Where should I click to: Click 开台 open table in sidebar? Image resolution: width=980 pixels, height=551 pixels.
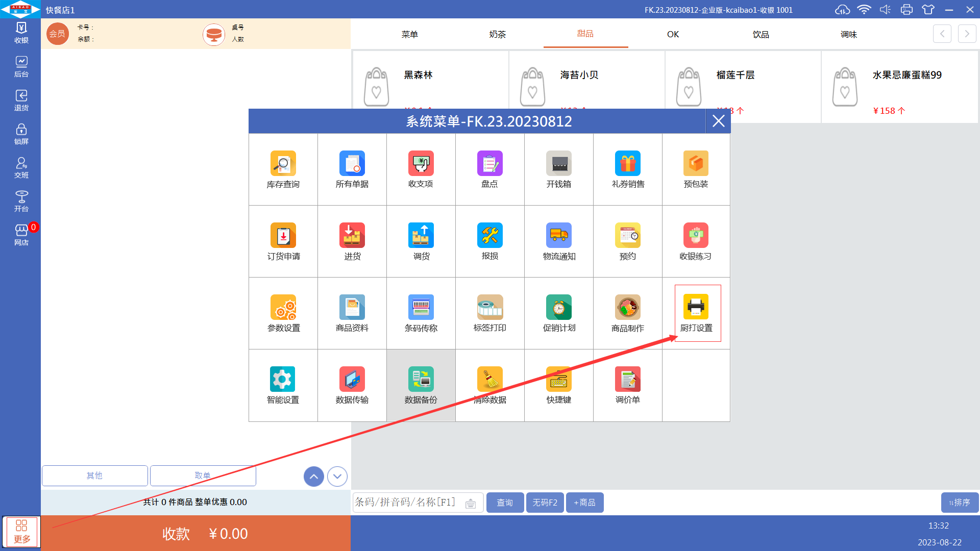21,202
